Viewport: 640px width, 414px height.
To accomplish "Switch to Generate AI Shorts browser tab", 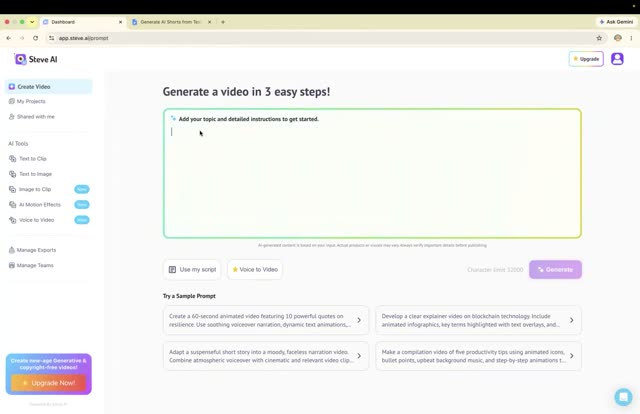I will tap(172, 22).
